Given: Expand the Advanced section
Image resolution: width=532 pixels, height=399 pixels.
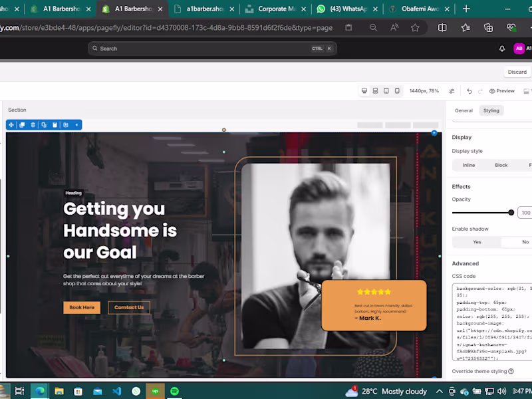Looking at the screenshot, I should pyautogui.click(x=465, y=263).
